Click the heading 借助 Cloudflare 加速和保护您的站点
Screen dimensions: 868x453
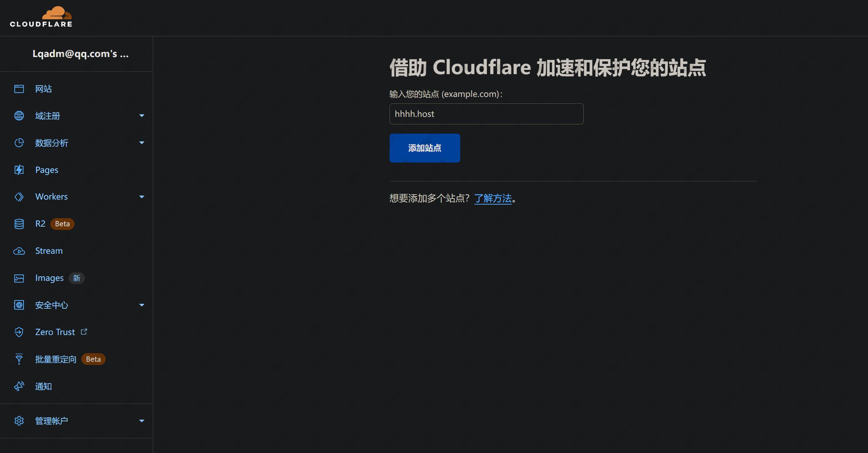(548, 67)
